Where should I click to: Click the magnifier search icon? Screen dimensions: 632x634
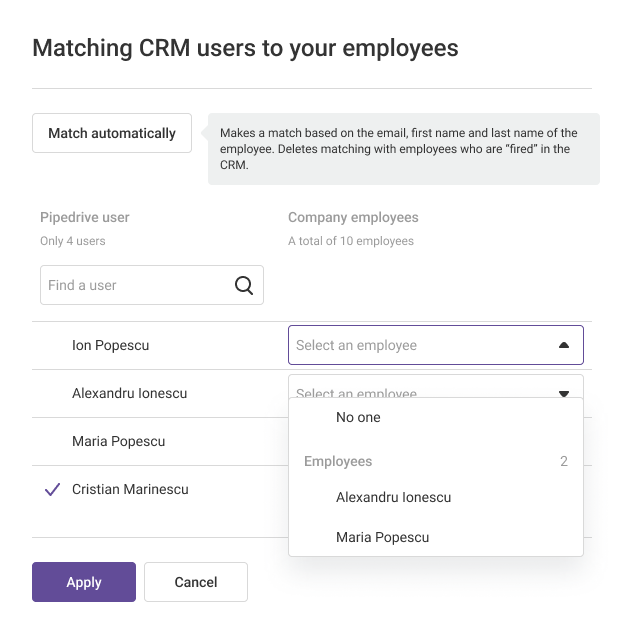tap(244, 285)
